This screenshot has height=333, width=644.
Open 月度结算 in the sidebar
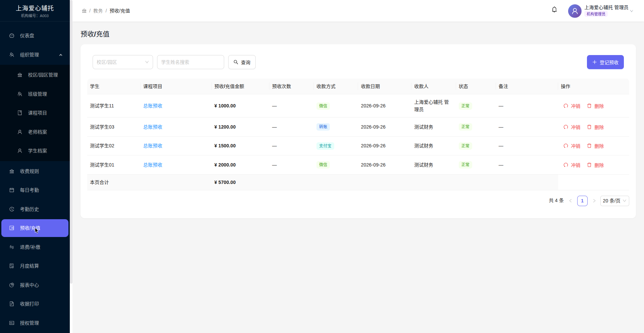[35, 266]
